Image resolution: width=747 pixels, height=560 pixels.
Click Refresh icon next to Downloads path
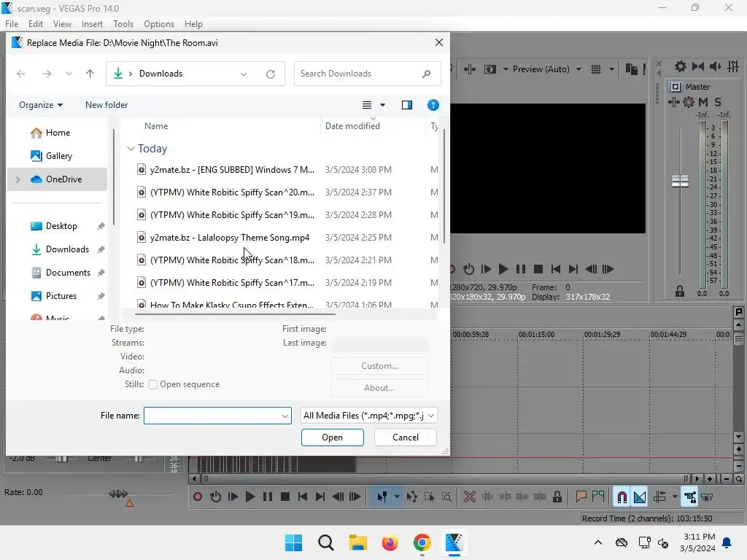point(271,74)
